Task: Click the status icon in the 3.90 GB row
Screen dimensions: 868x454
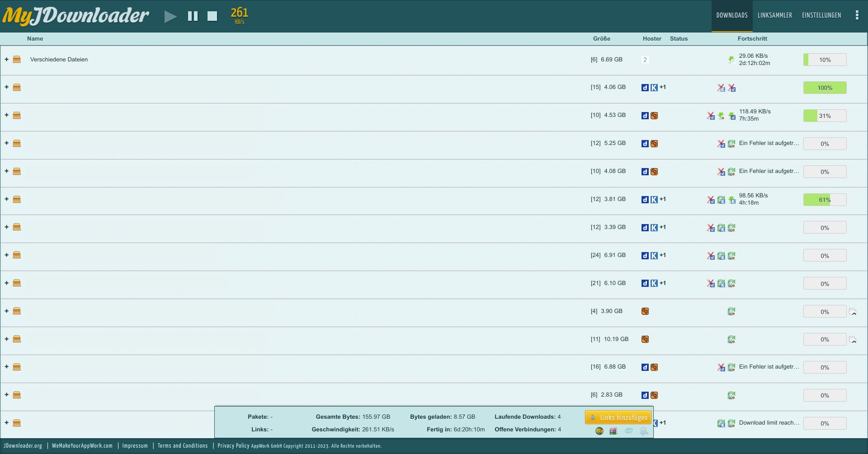Action: tap(731, 311)
